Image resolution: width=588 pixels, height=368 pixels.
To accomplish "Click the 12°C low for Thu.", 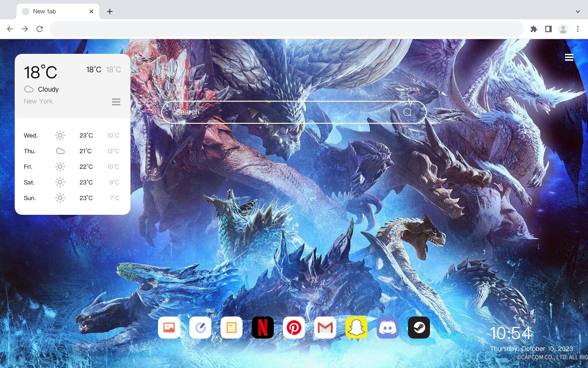I will pos(113,151).
